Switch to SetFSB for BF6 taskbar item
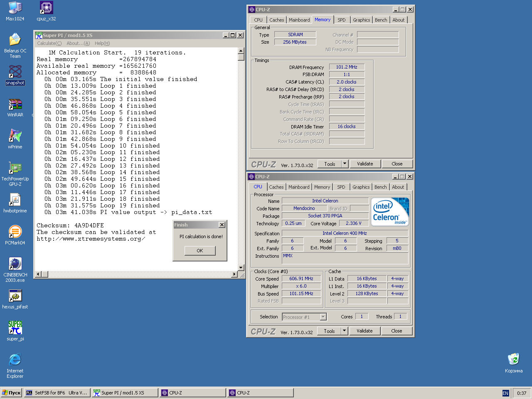This screenshot has height=399, width=532. [x=57, y=393]
